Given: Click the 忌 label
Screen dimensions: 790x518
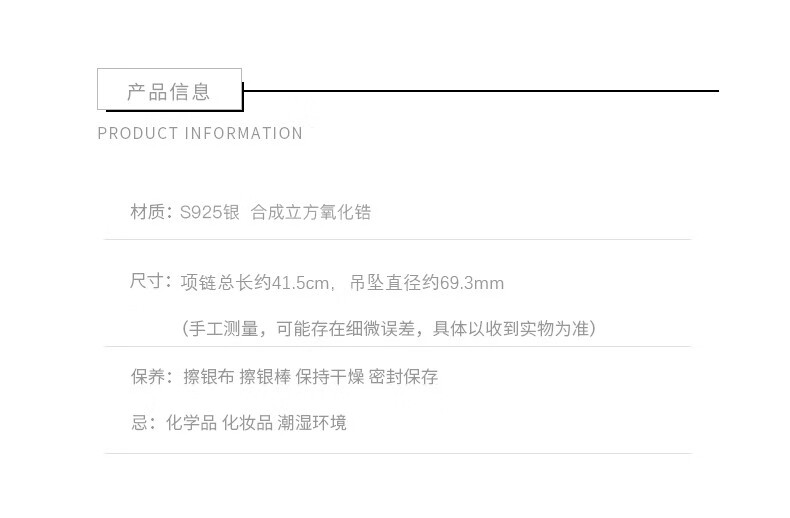Looking at the screenshot, I should pyautogui.click(x=139, y=422).
